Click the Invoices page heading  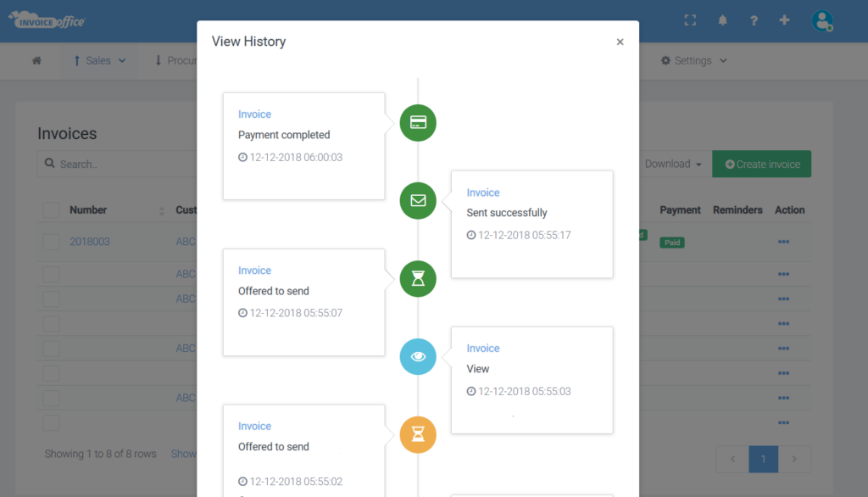coord(67,133)
